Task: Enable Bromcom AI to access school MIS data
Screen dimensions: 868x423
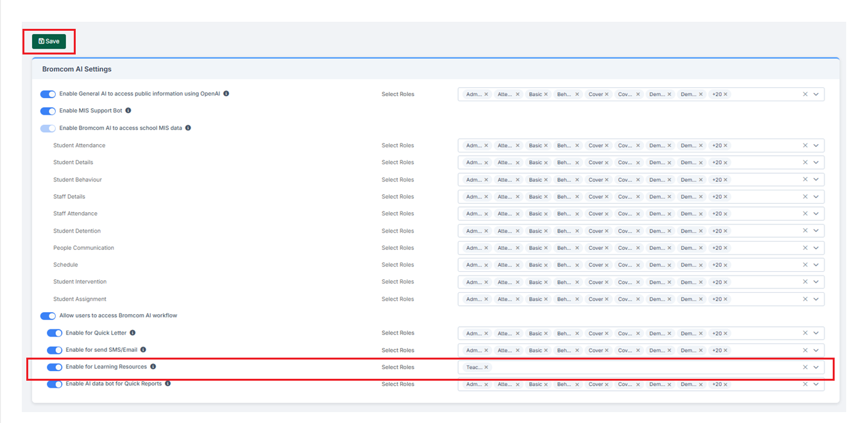Action: click(48, 128)
